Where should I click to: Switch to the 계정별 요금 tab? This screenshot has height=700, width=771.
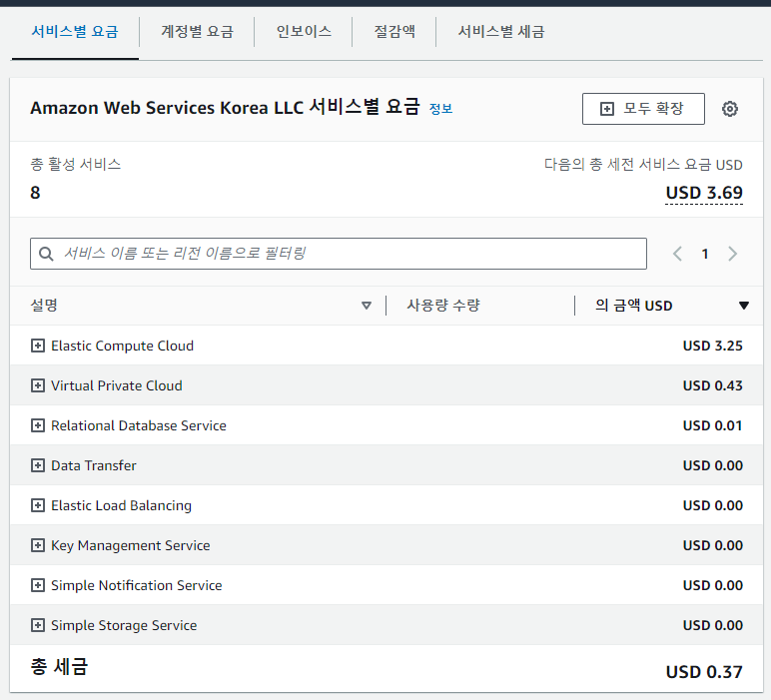(x=197, y=32)
